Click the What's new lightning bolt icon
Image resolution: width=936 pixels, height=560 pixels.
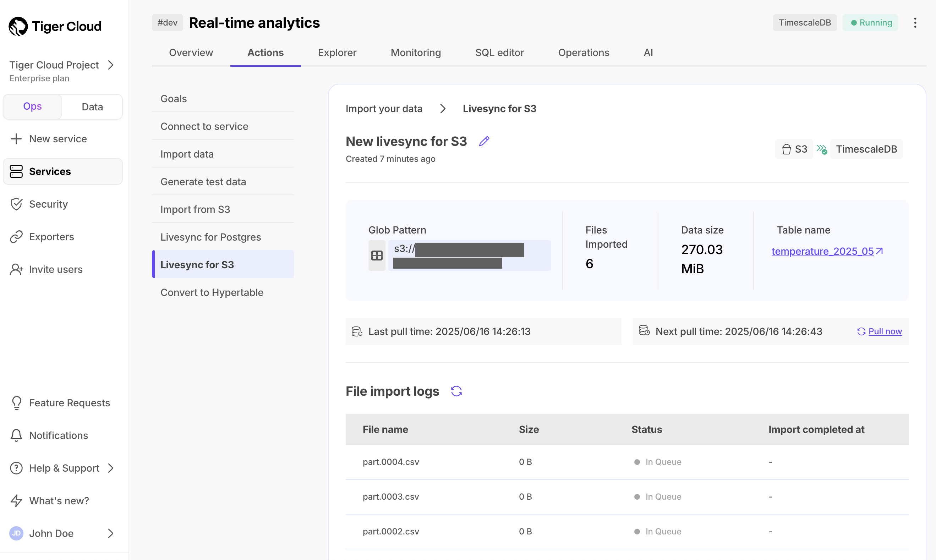[x=16, y=501]
